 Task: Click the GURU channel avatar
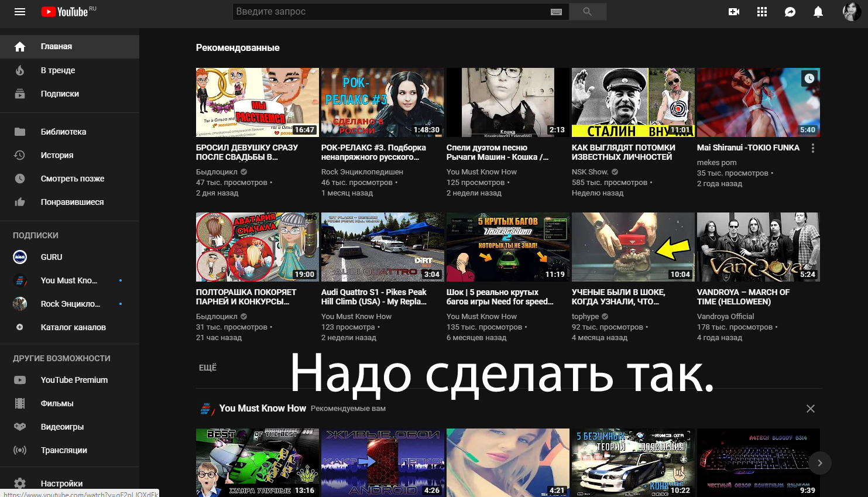point(20,257)
